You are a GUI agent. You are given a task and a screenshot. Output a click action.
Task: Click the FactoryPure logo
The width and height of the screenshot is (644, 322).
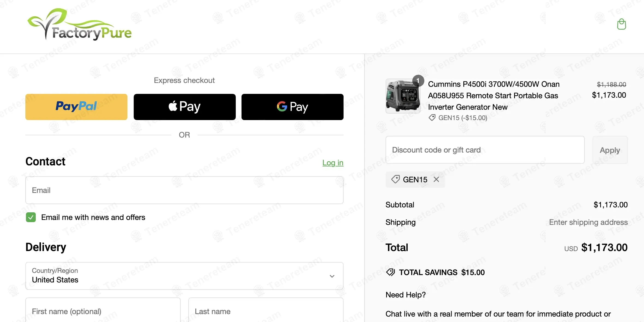pos(79,25)
